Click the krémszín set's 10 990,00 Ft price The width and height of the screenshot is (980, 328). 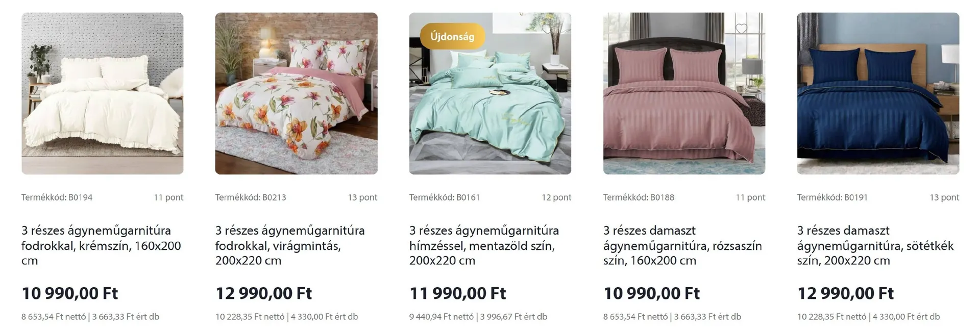point(70,293)
